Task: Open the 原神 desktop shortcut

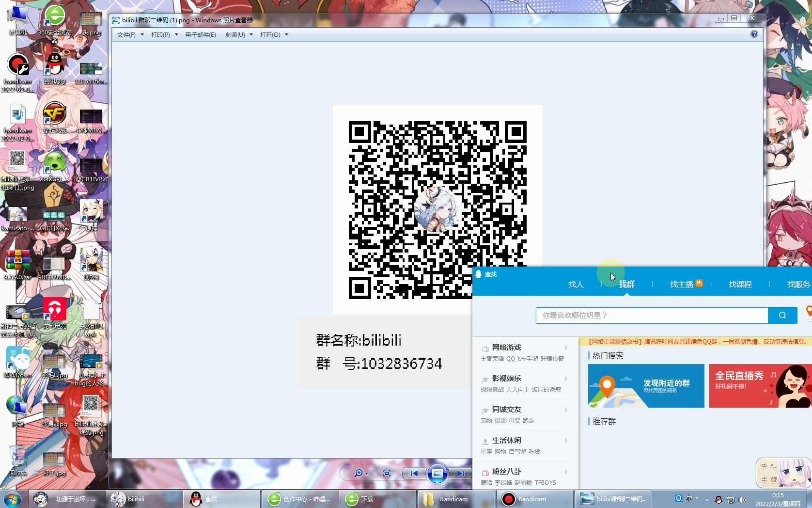Action: coord(91,215)
